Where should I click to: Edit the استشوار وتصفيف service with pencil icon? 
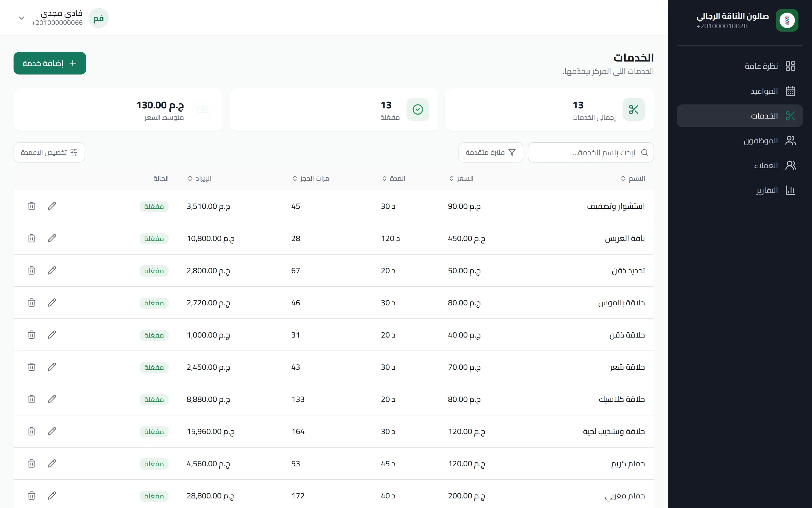coord(52,206)
